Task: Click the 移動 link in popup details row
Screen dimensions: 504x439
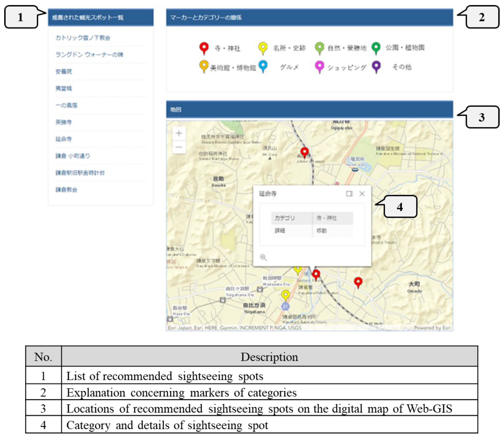Action: pos(321,231)
